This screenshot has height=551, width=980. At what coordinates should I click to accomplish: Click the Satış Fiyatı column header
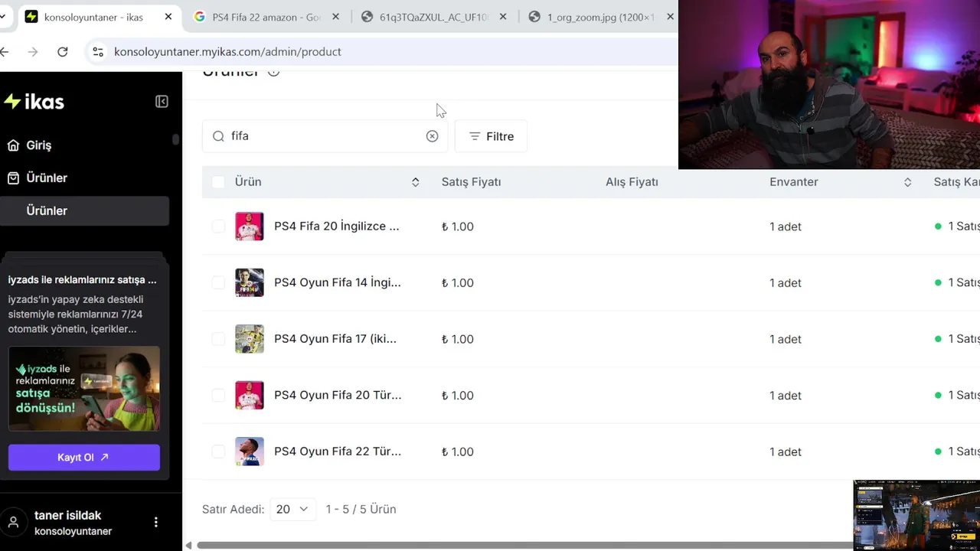[x=471, y=182]
